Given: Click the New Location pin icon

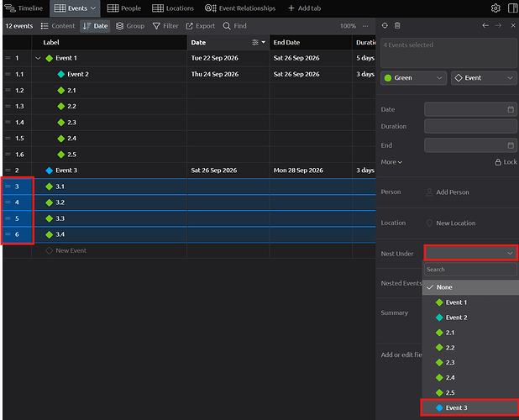Looking at the screenshot, I should (429, 223).
